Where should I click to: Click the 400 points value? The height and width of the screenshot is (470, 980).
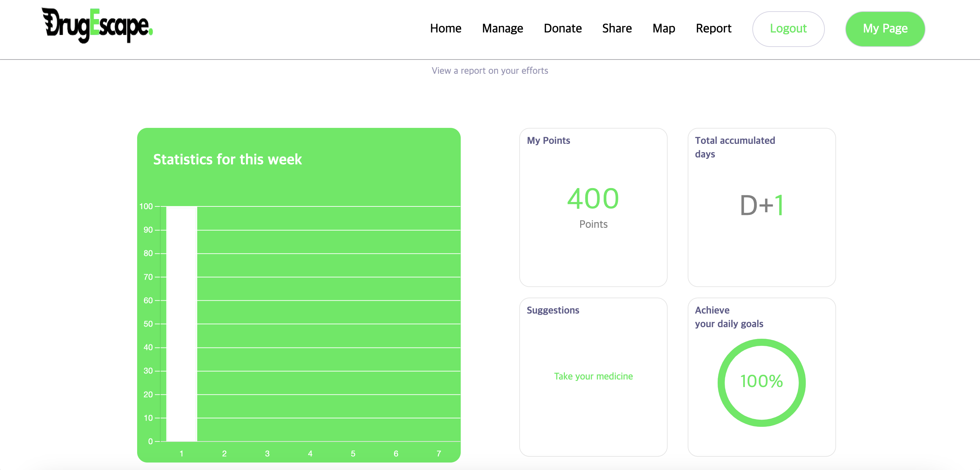coord(593,199)
